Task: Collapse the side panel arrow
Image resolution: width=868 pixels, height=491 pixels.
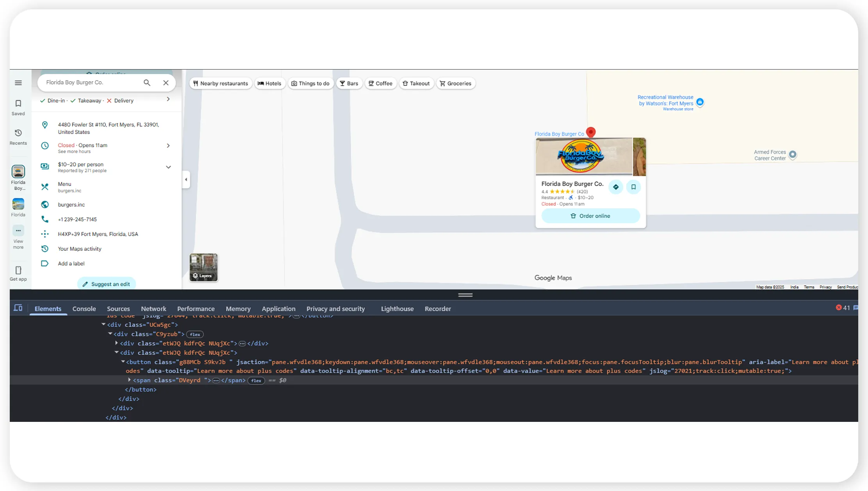Action: 186,180
